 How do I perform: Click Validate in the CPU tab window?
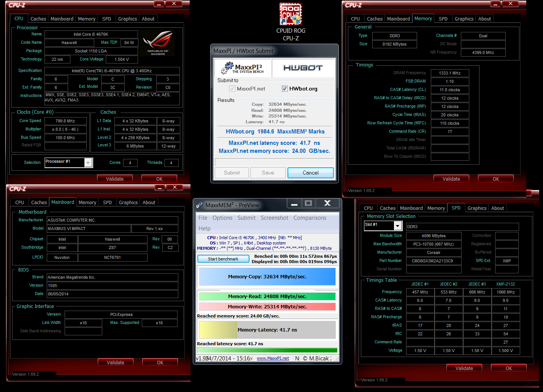115,179
